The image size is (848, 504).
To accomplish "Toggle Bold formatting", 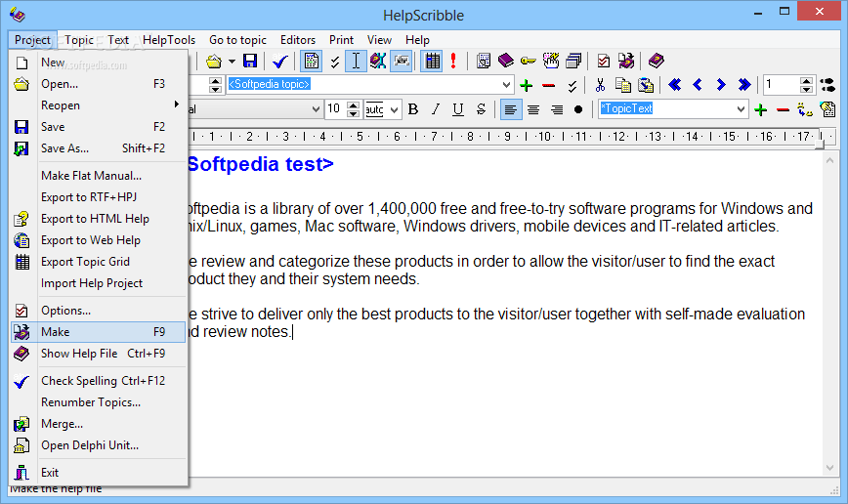I will pyautogui.click(x=413, y=109).
